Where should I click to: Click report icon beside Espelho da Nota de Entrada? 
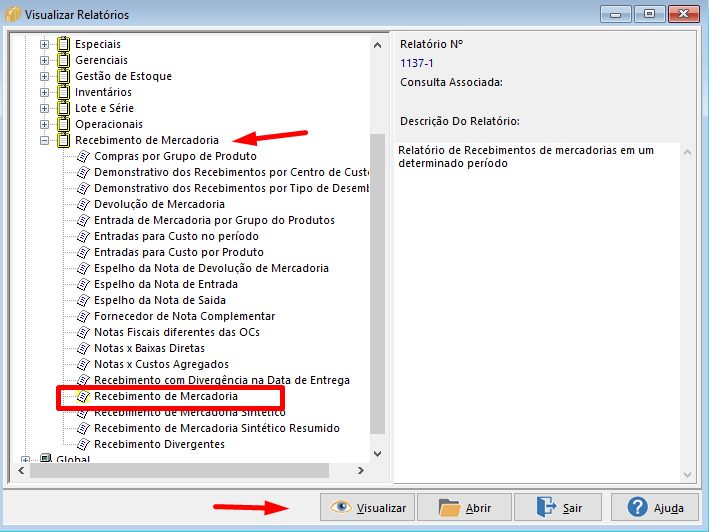click(x=83, y=284)
